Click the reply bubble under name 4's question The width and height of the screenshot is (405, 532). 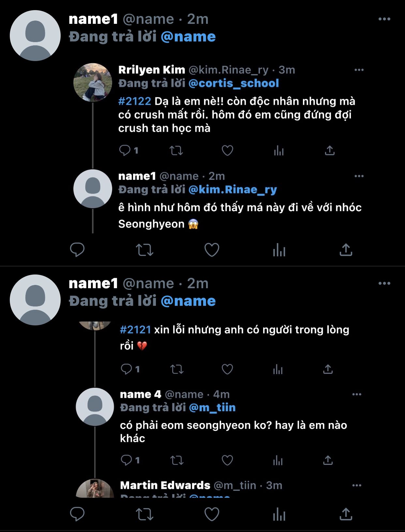pos(126,460)
